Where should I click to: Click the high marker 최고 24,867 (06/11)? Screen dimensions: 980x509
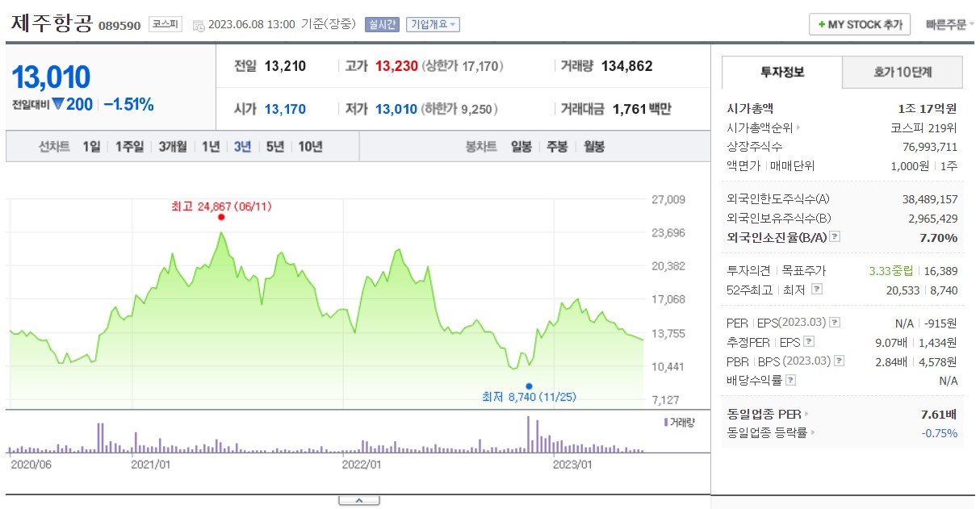222,207
